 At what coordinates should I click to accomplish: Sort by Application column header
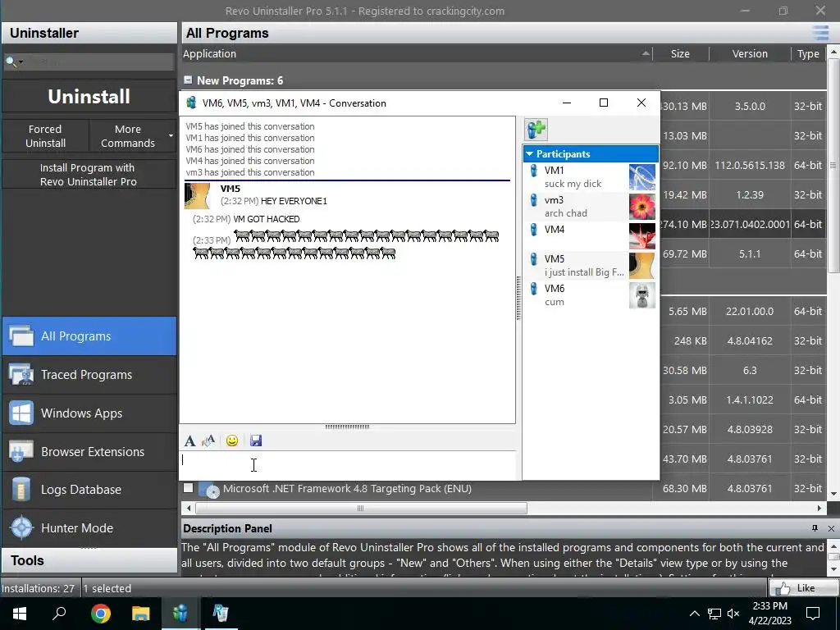point(417,53)
